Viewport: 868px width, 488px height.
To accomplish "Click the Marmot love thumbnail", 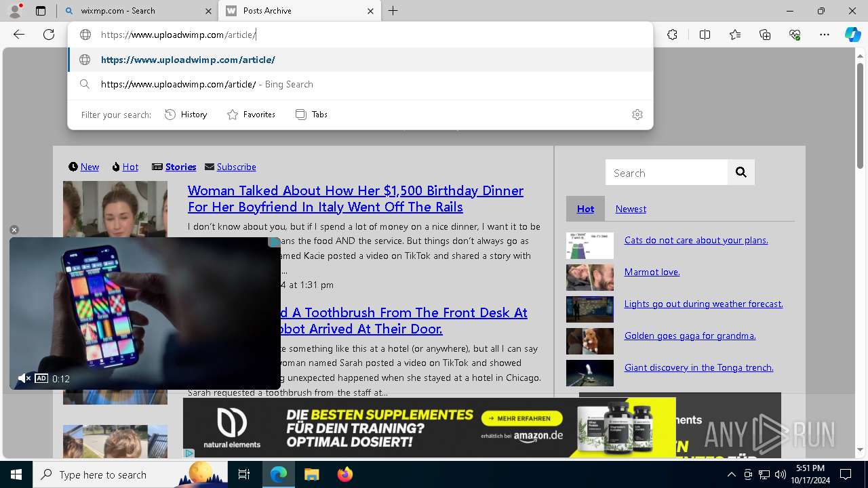I will [590, 278].
